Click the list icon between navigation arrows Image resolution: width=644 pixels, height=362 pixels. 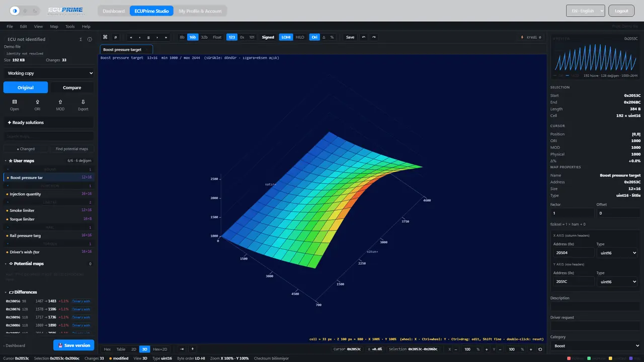(x=148, y=37)
